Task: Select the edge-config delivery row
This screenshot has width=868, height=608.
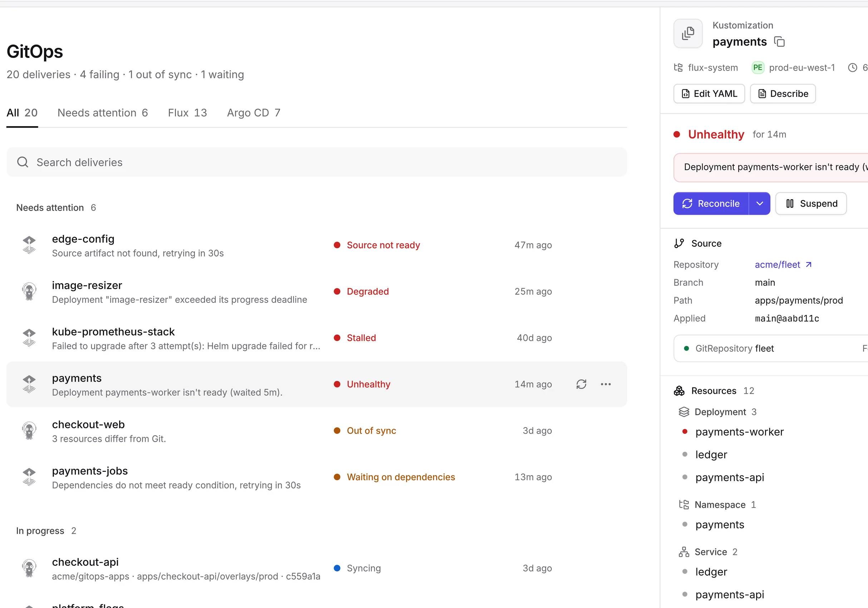Action: point(317,246)
